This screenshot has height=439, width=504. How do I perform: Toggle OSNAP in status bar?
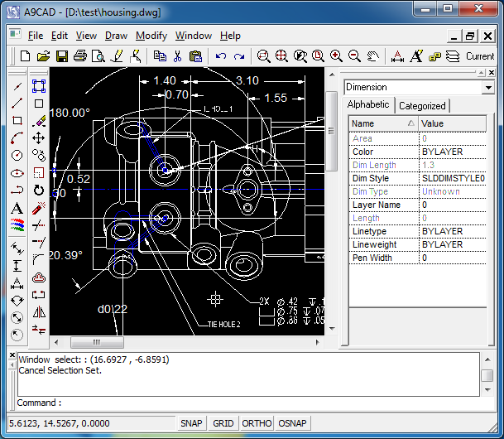pos(292,423)
